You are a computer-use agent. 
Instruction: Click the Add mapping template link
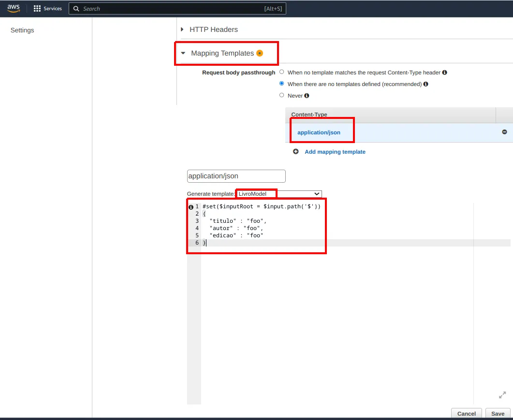point(335,152)
